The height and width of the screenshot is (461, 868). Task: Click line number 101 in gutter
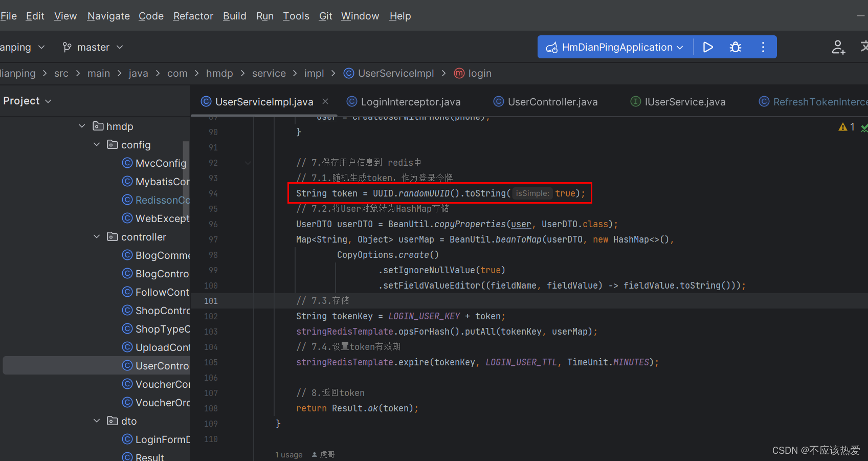211,301
